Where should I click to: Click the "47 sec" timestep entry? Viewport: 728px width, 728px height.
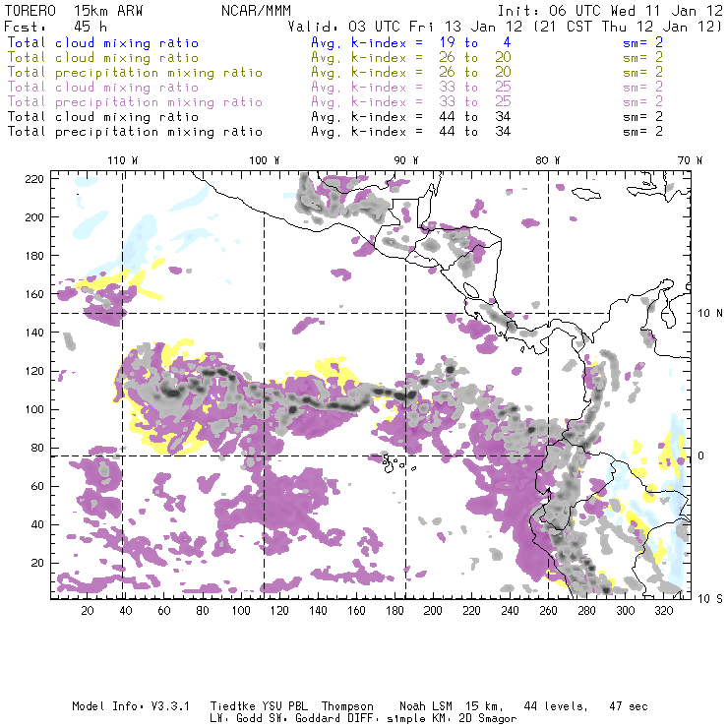(x=629, y=706)
